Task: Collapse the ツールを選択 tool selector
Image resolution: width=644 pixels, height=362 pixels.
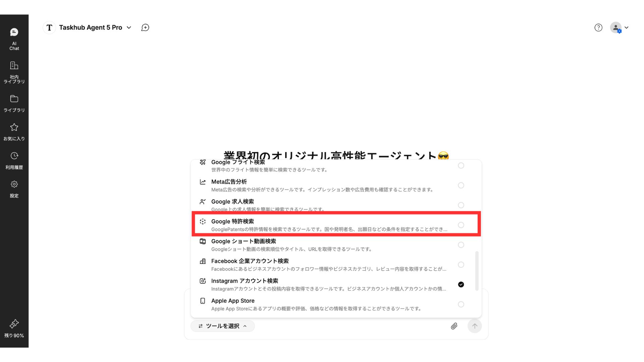Action: click(x=223, y=326)
